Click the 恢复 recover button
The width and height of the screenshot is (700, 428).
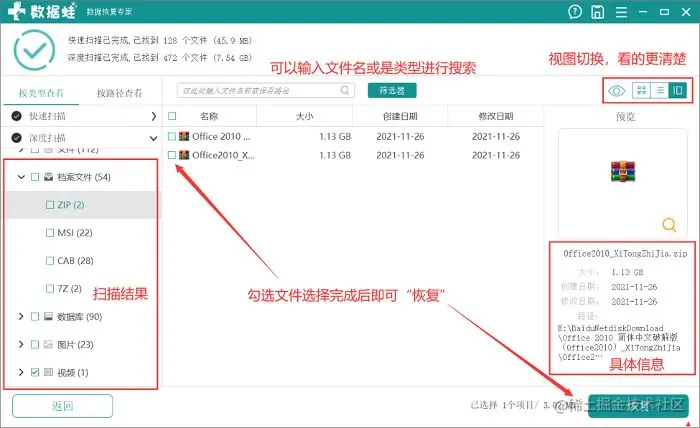[638, 406]
